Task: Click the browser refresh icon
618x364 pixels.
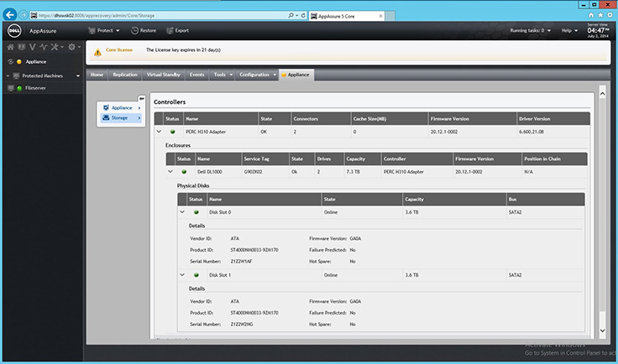Action: click(303, 15)
